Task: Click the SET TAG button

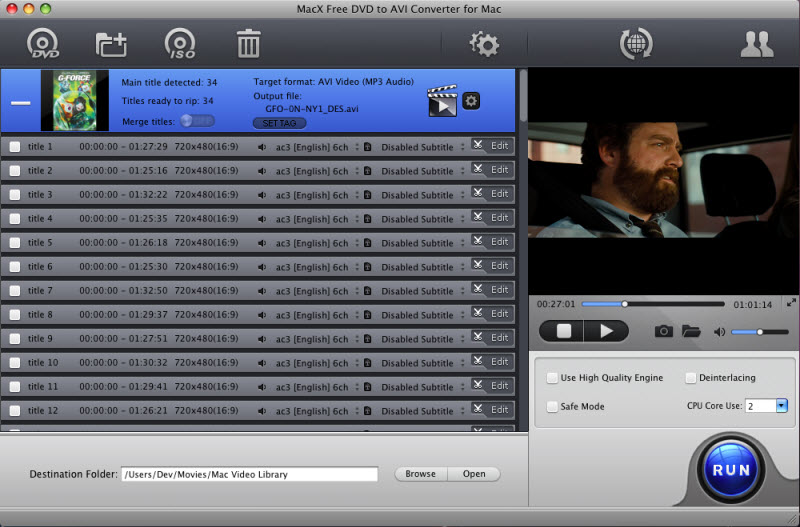Action: (x=280, y=123)
